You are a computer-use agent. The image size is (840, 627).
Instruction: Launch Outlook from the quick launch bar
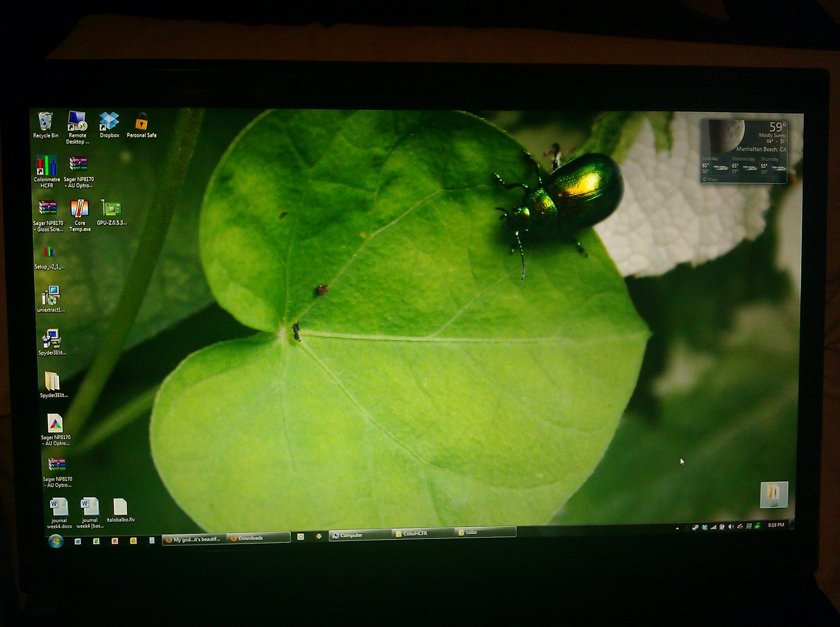[133, 541]
